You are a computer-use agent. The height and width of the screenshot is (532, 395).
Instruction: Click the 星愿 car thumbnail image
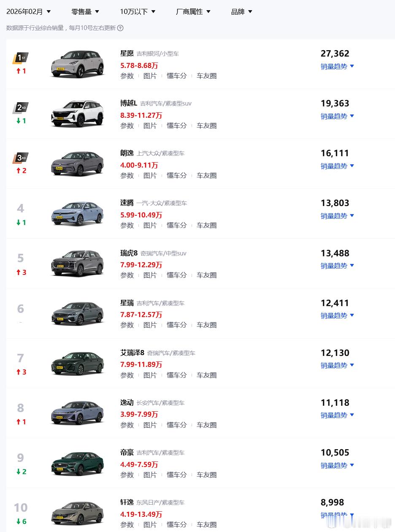point(77,64)
